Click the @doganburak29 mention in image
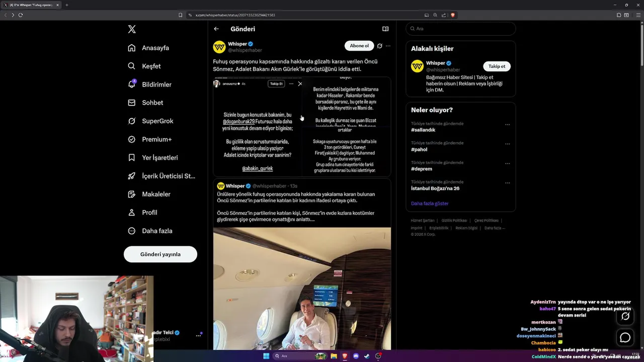 239,122
